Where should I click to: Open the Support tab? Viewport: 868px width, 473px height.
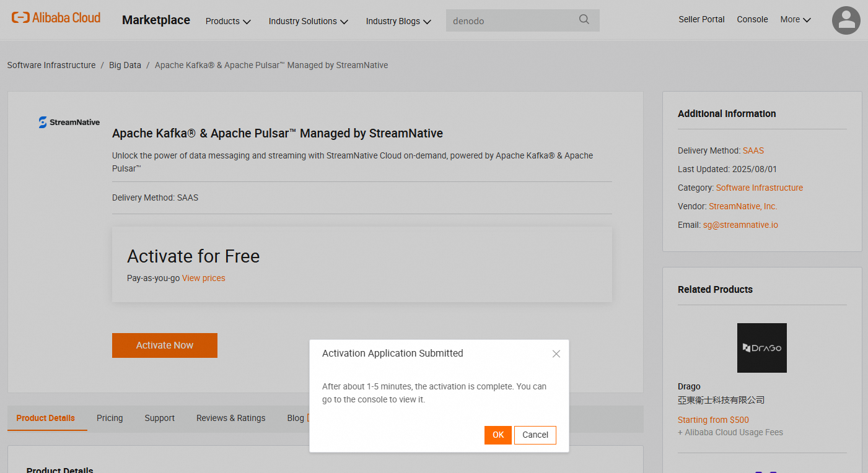click(160, 418)
